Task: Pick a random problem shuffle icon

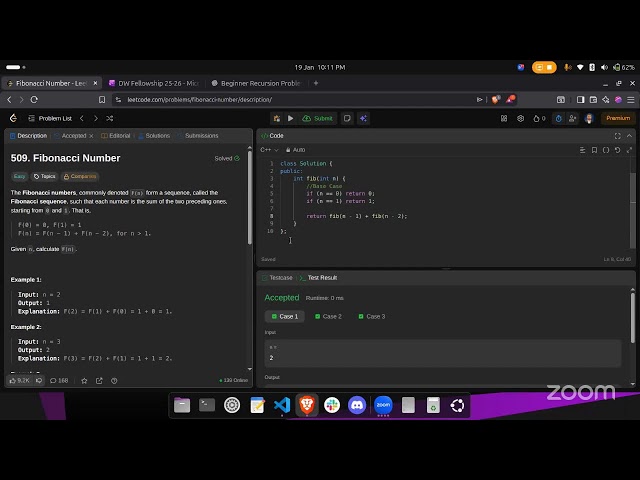Action: 110,118
